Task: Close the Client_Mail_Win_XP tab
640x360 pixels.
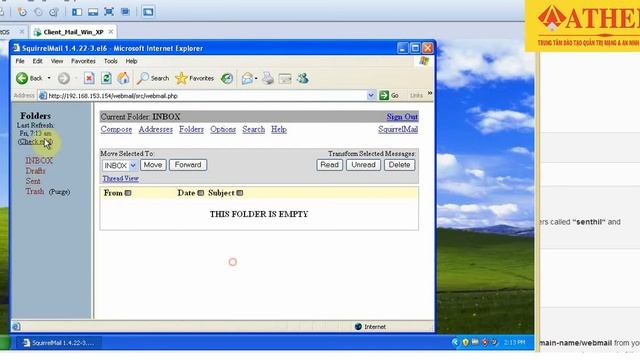Action: click(111, 32)
